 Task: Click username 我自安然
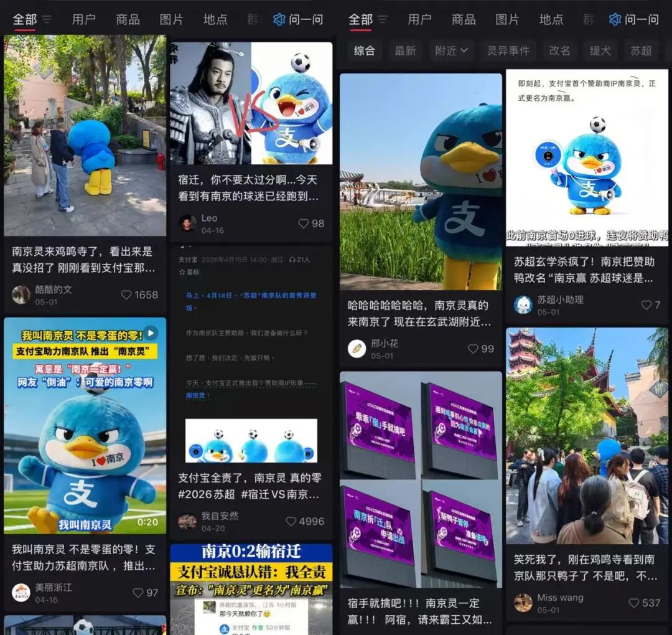tap(220, 516)
